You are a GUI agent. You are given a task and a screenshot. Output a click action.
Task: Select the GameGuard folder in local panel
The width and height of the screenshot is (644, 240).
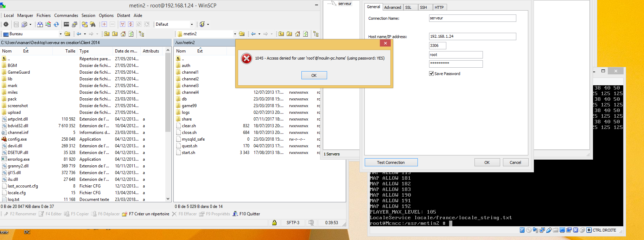click(x=19, y=72)
